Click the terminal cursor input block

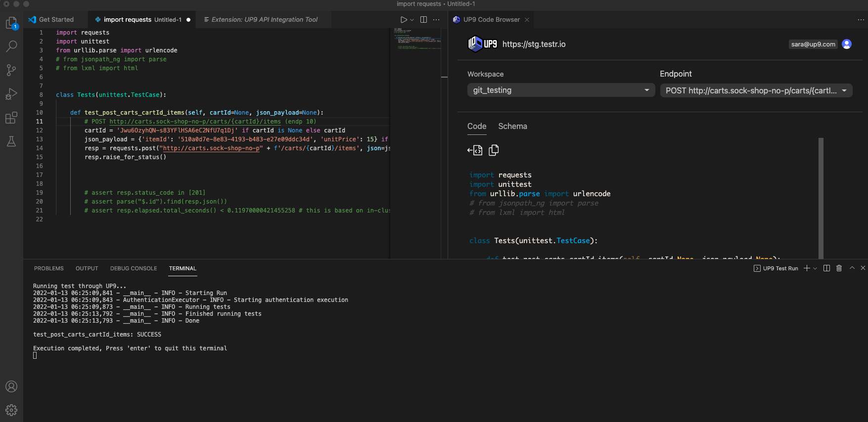[x=35, y=355]
